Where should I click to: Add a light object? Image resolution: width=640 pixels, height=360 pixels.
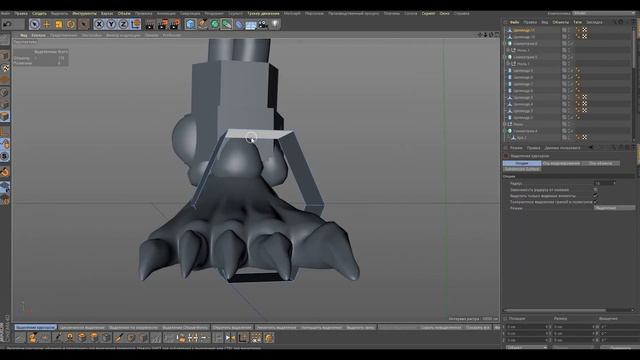pyautogui.click(x=276, y=24)
